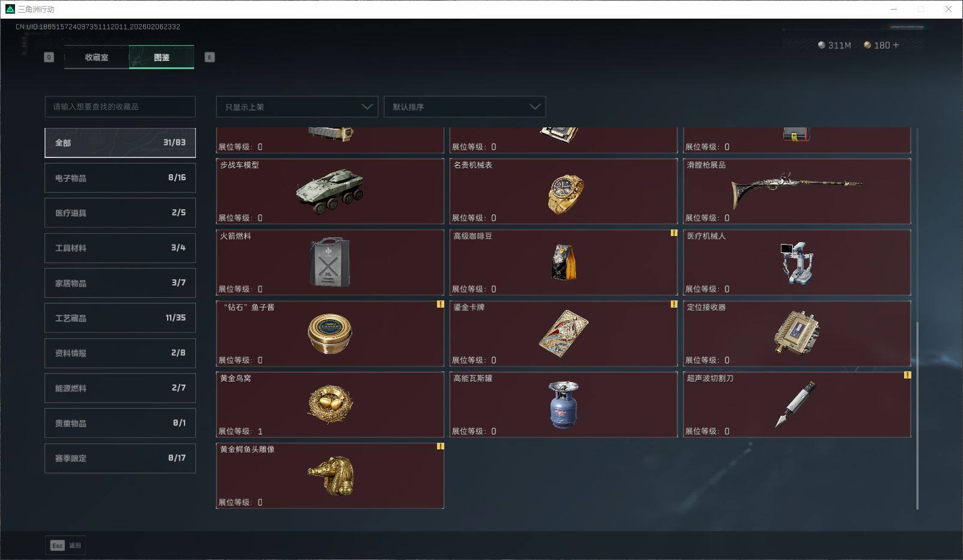Image resolution: width=963 pixels, height=560 pixels.
Task: Open the 黄金鸟窝 golden nest item
Action: pyautogui.click(x=330, y=404)
